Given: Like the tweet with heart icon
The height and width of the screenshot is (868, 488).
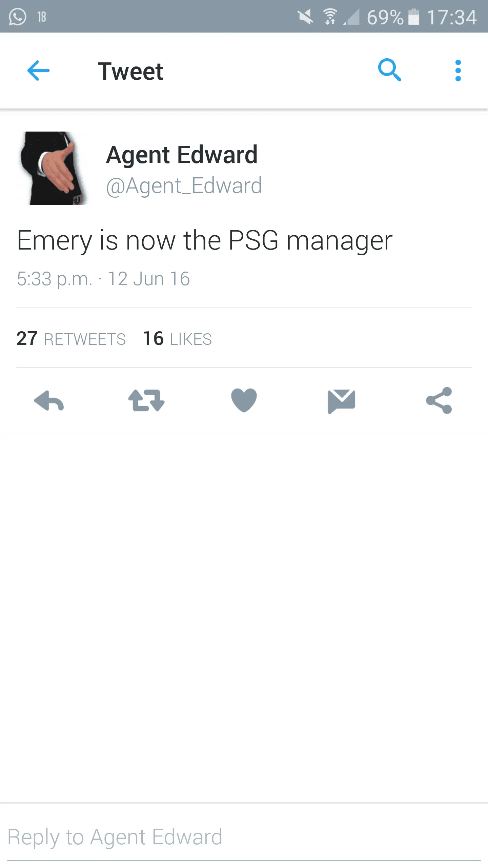Looking at the screenshot, I should coord(244,400).
